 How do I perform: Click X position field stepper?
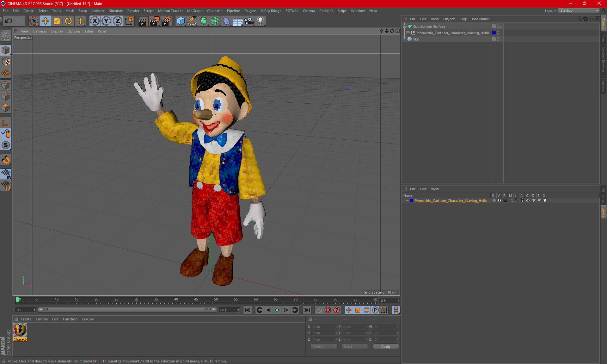tap(336, 327)
